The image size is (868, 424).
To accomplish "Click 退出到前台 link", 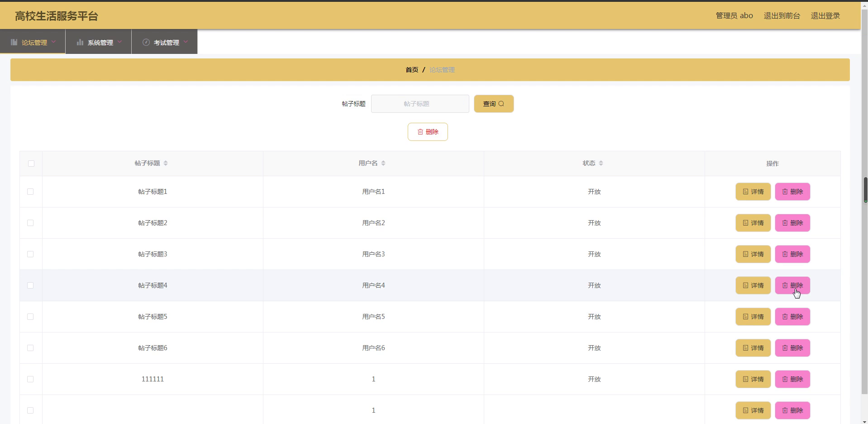I will 782,16.
